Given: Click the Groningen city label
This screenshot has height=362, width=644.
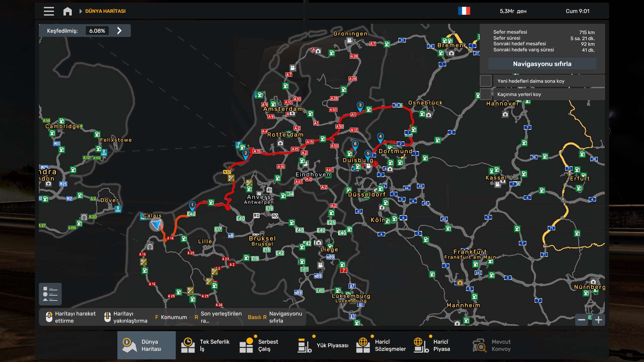Looking at the screenshot, I should point(351,34).
